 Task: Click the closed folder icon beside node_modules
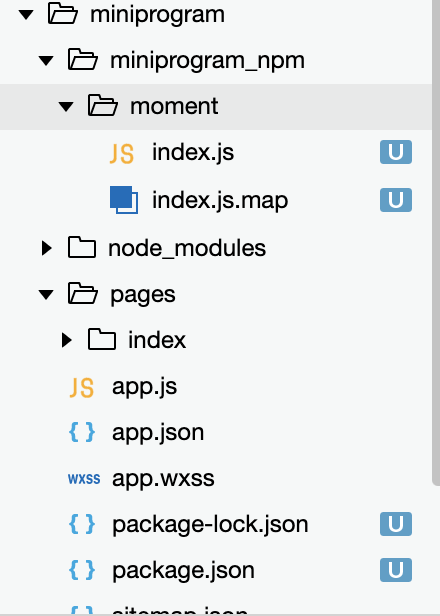point(82,247)
